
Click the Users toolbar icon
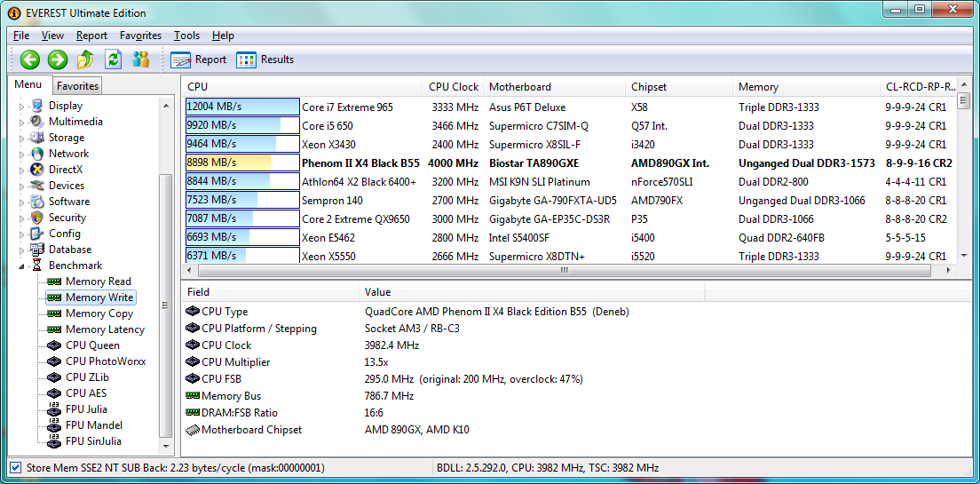pos(140,60)
